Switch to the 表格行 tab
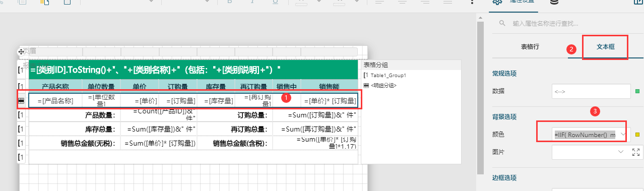The image size is (644, 191). (530, 47)
